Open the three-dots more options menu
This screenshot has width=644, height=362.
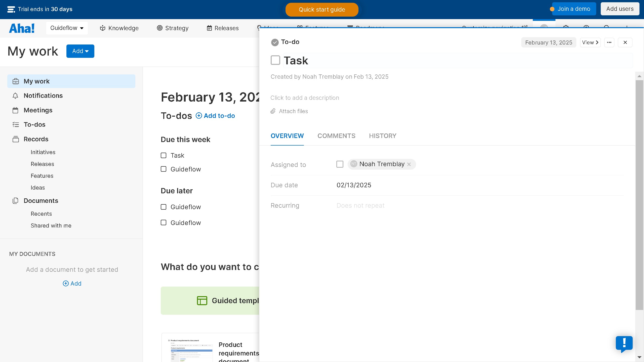(609, 42)
